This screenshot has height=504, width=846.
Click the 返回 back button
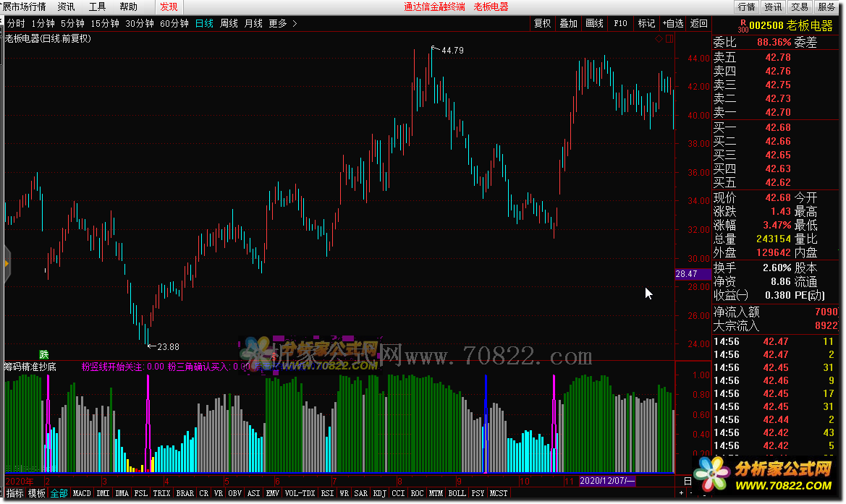[x=698, y=23]
